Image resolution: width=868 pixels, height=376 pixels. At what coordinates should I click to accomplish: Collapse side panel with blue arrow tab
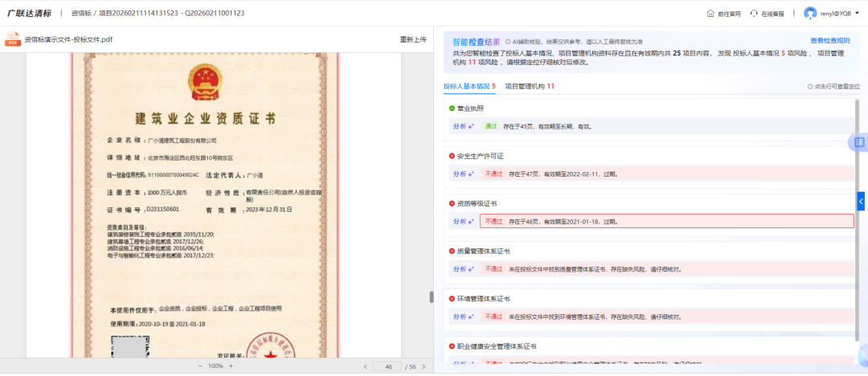pyautogui.click(x=861, y=201)
